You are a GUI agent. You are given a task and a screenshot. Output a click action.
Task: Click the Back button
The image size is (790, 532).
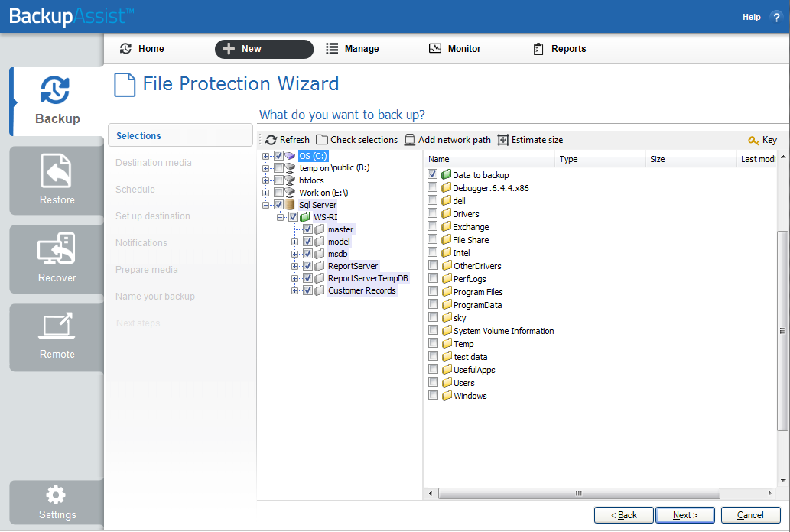tap(624, 515)
